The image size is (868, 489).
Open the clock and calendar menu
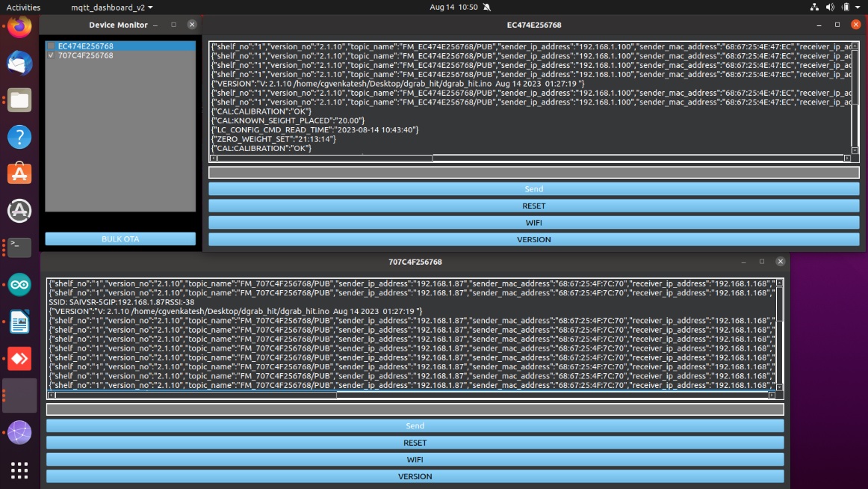tap(453, 7)
